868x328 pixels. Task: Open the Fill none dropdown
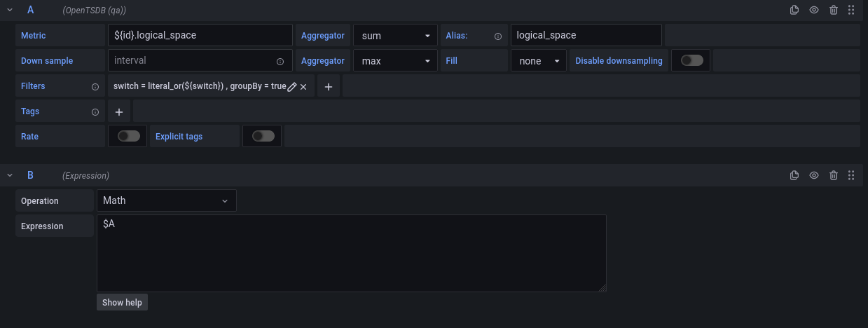click(538, 61)
